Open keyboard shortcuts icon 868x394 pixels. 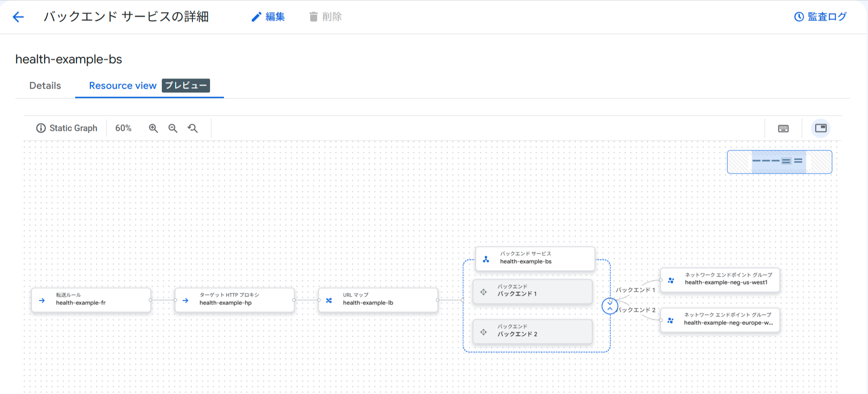(783, 129)
